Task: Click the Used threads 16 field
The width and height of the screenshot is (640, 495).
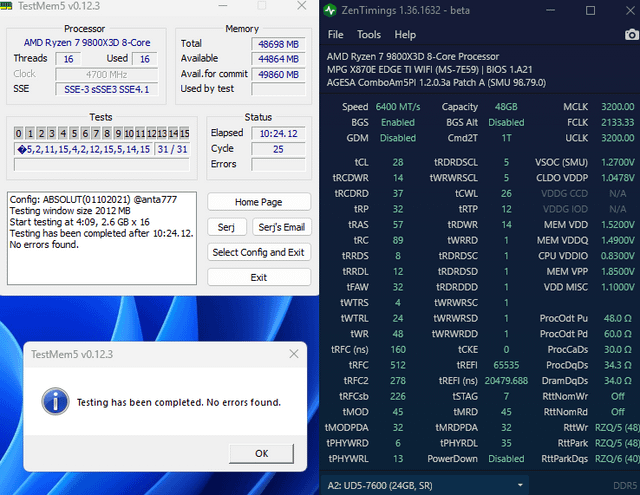Action: [x=145, y=59]
